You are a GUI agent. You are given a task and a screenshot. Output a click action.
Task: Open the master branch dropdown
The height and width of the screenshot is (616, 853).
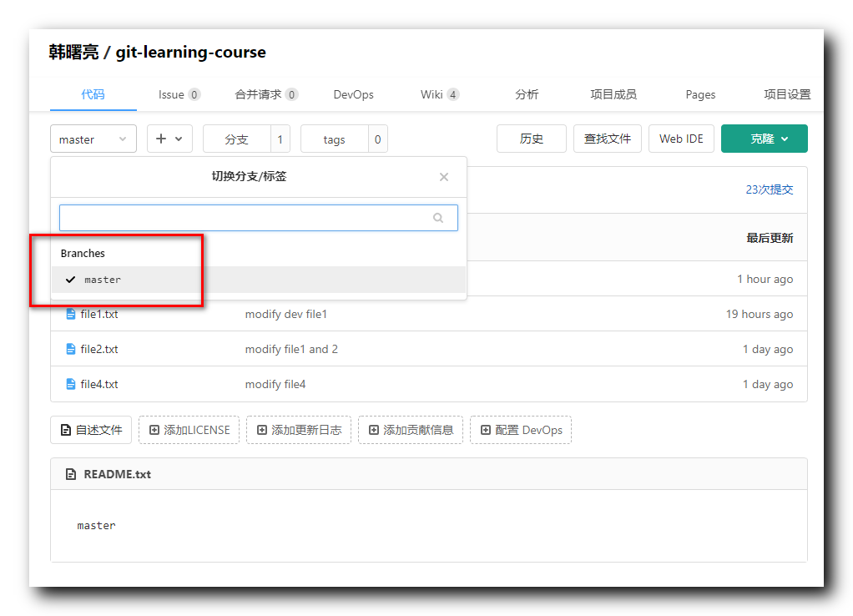[93, 139]
